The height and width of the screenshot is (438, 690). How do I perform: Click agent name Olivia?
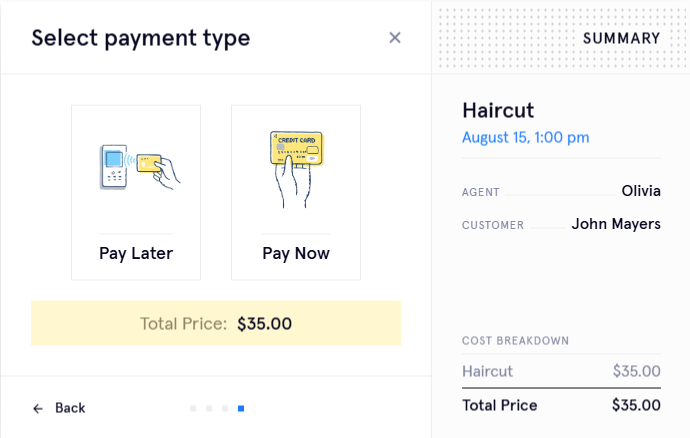point(641,190)
